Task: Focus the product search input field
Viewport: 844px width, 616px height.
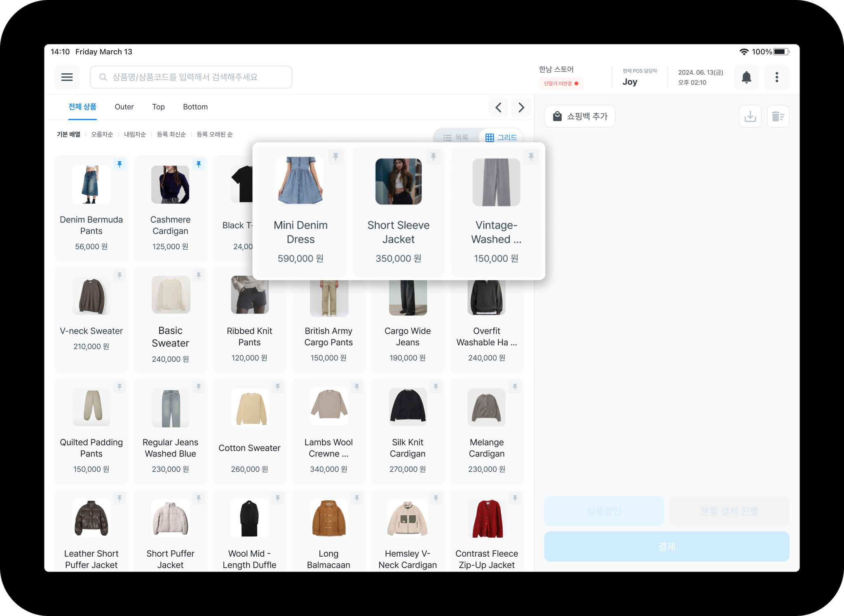Action: (191, 77)
